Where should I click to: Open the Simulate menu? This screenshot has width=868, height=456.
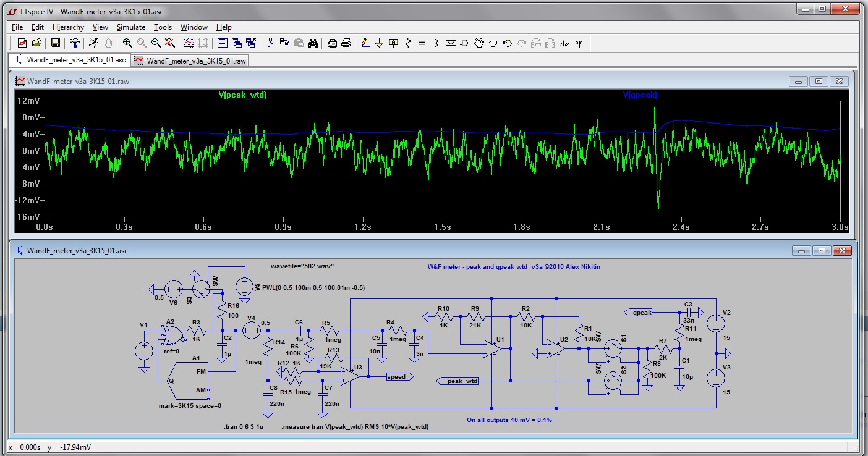pyautogui.click(x=131, y=27)
